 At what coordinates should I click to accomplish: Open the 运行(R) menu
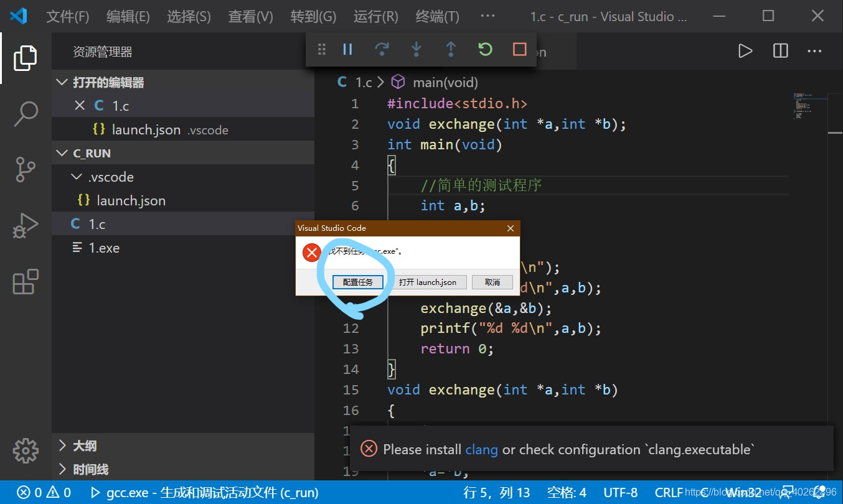click(376, 16)
